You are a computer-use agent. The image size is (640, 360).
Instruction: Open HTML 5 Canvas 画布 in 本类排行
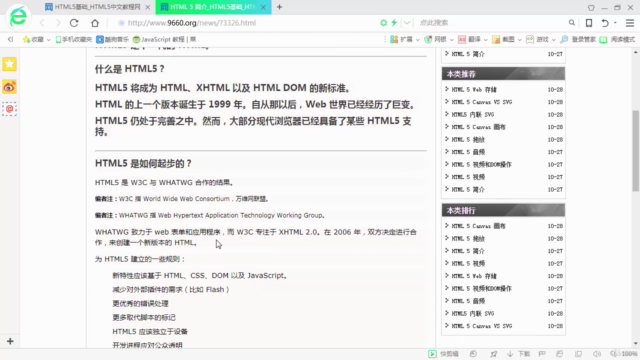(478, 226)
